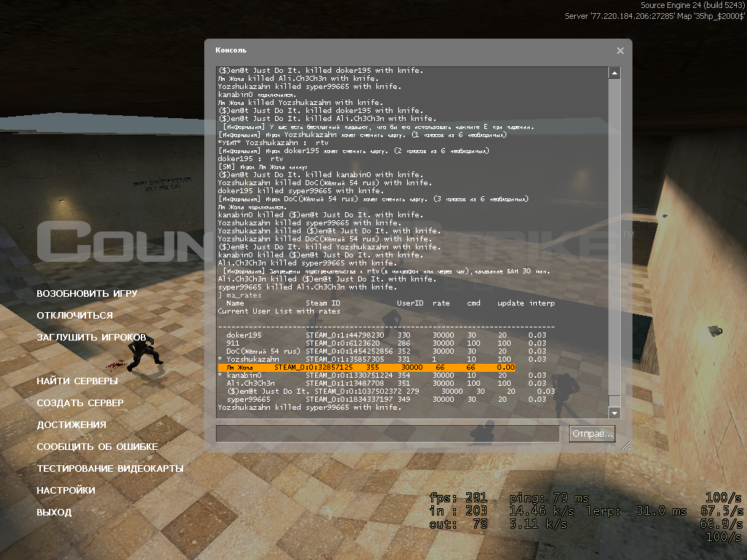Click ВЫХОД to quit
This screenshot has height=560, width=747.
click(x=54, y=513)
